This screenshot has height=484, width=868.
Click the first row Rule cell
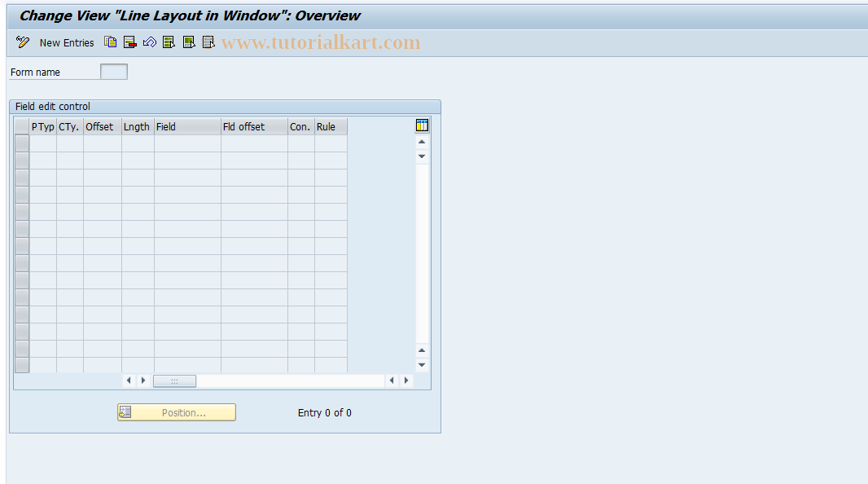coord(331,143)
